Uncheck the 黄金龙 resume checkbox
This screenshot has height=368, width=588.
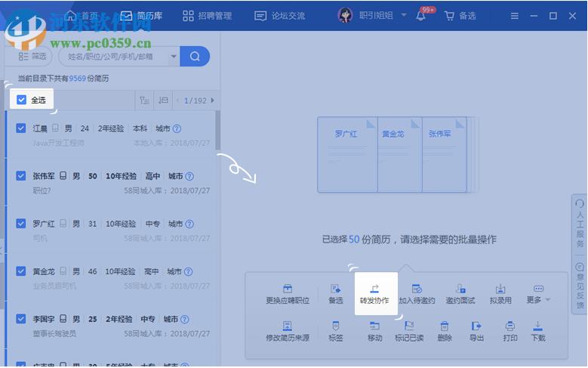(21, 271)
